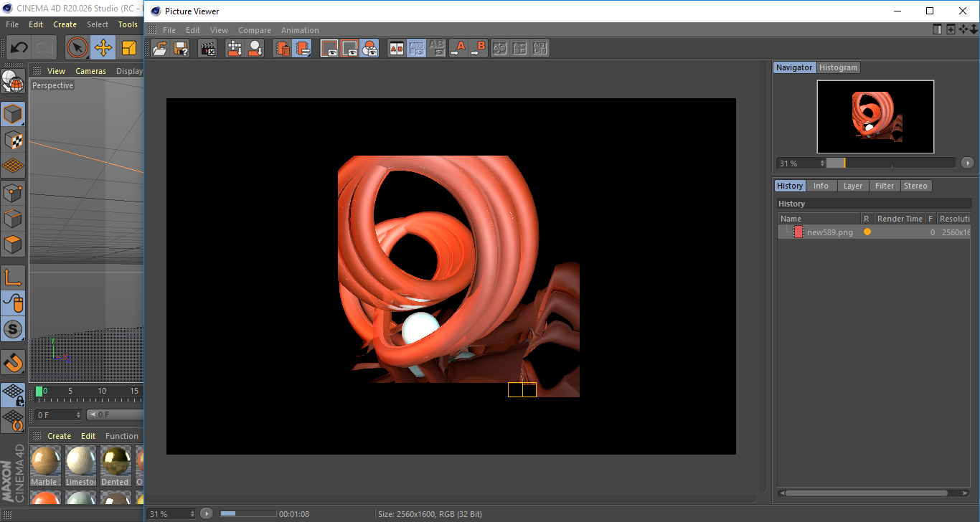Viewport: 980px width, 522px height.
Task: Switch to the Info tab
Action: 821,186
